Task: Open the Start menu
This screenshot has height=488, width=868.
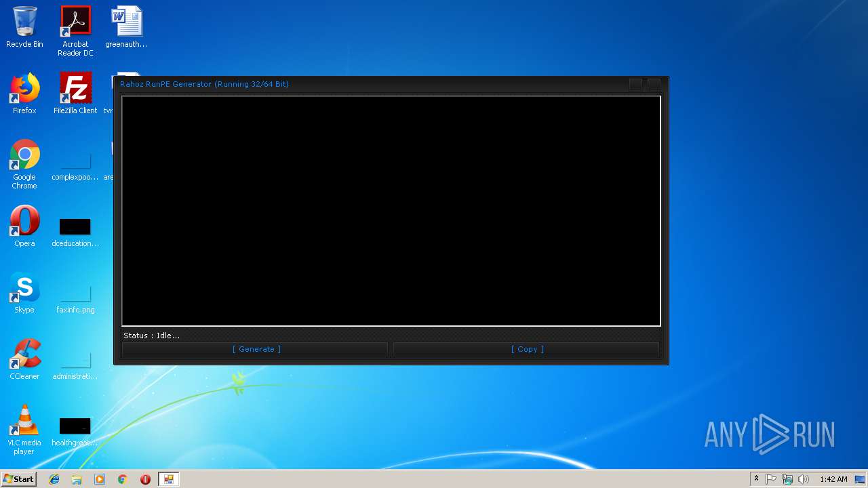Action: (x=19, y=479)
